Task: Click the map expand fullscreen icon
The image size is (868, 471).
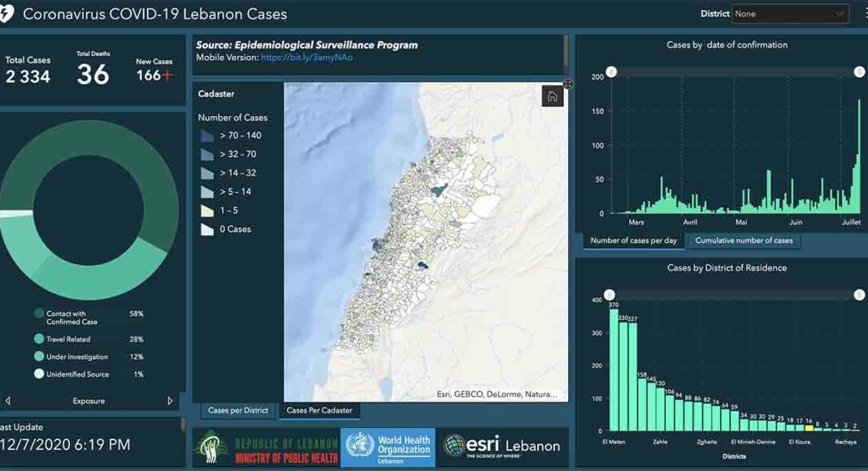Action: point(567,84)
